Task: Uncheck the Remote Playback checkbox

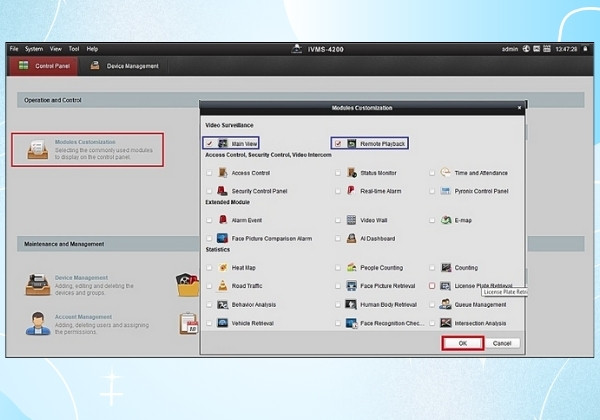Action: [x=338, y=144]
